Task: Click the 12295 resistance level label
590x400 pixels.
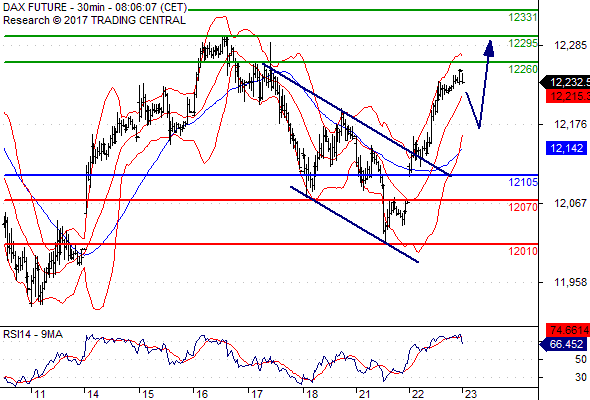Action: [522, 43]
